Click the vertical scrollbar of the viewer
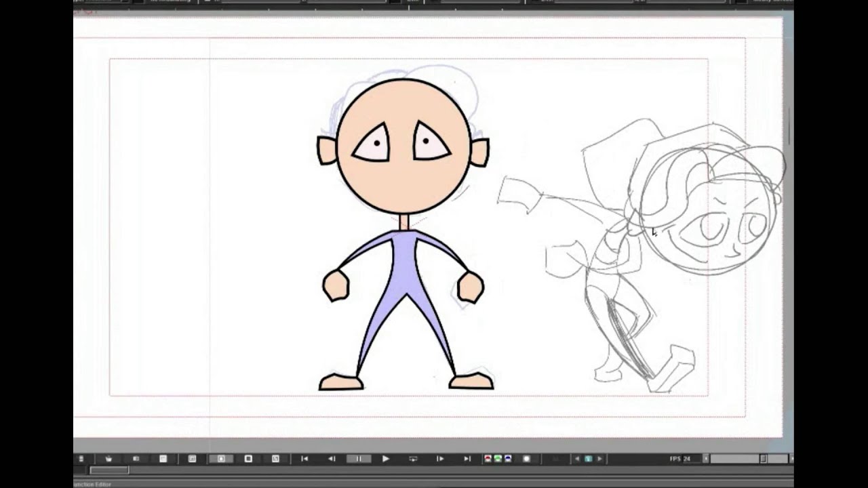This screenshot has width=868, height=488. click(x=789, y=125)
